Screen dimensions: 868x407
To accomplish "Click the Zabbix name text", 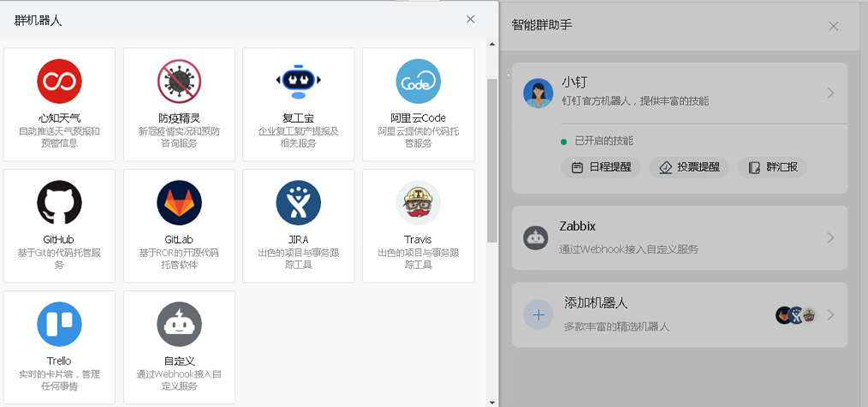I will pyautogui.click(x=577, y=226).
